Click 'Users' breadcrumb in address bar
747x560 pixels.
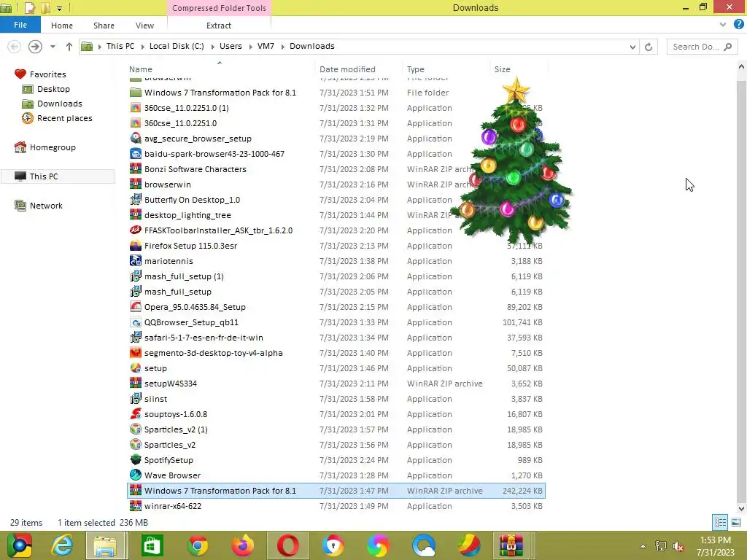coord(231,46)
